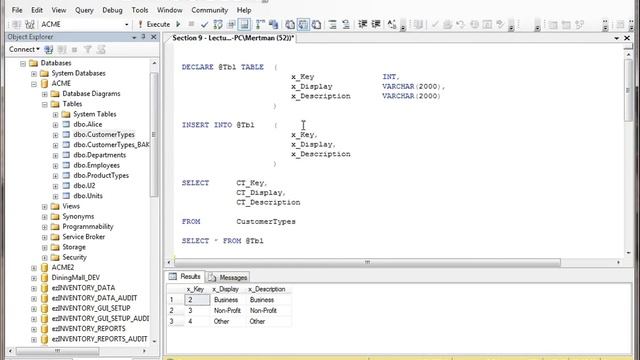Click the DiningMall_DEV database icon
640x360 pixels.
click(44, 278)
